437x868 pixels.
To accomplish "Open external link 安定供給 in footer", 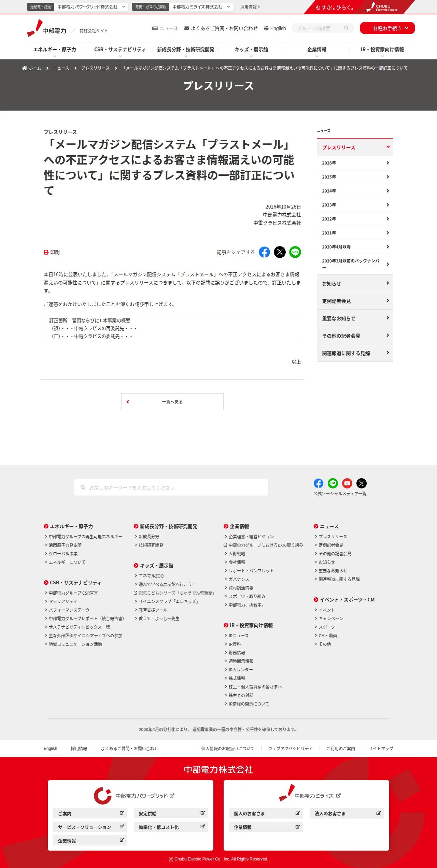I will [171, 813].
